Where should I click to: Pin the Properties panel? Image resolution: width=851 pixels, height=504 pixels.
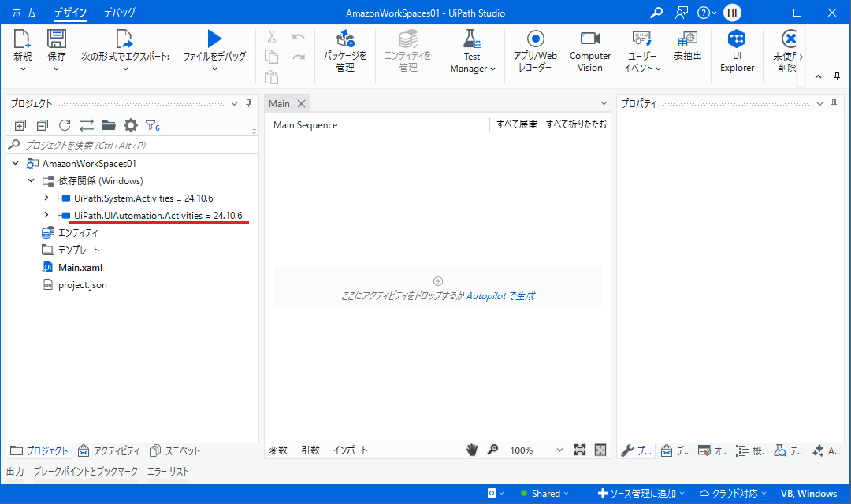pyautogui.click(x=834, y=103)
